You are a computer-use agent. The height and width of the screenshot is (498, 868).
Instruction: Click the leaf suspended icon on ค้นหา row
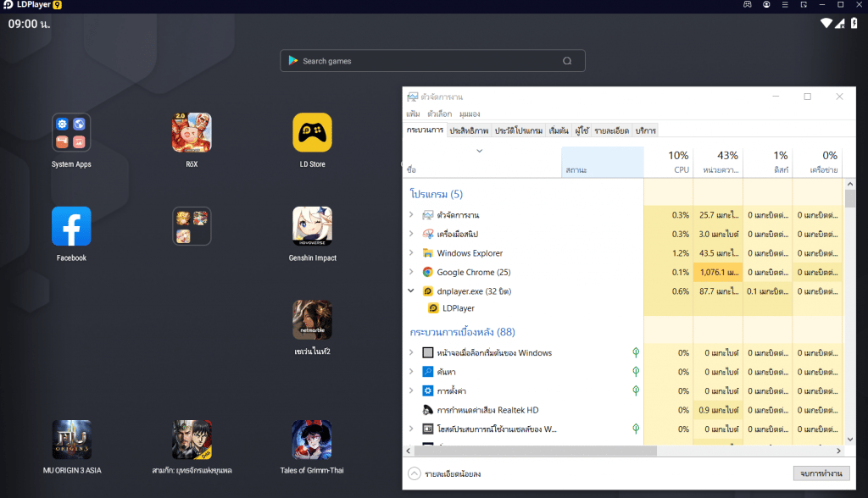click(636, 371)
